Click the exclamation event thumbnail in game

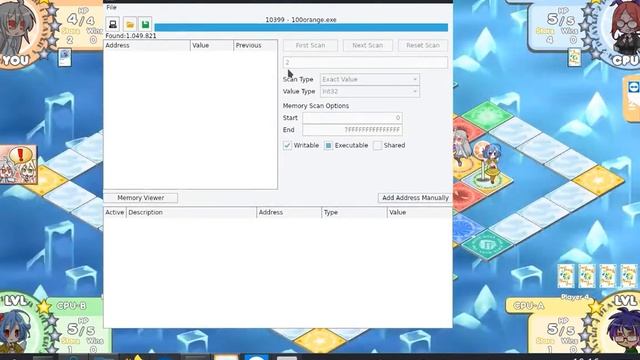pyautogui.click(x=18, y=165)
